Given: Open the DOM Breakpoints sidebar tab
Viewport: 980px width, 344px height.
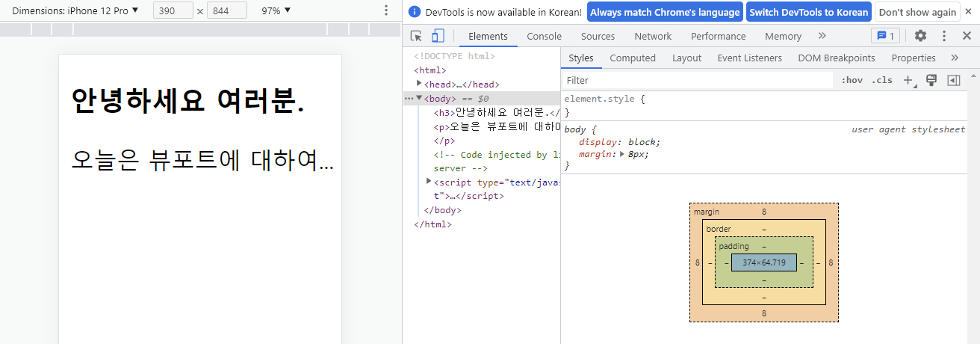Looking at the screenshot, I should (836, 58).
